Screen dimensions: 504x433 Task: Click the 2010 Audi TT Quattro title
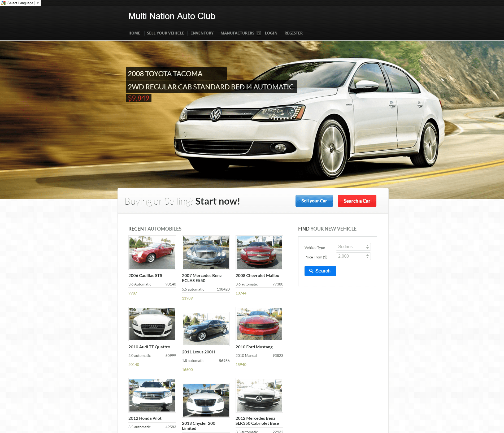tap(149, 347)
